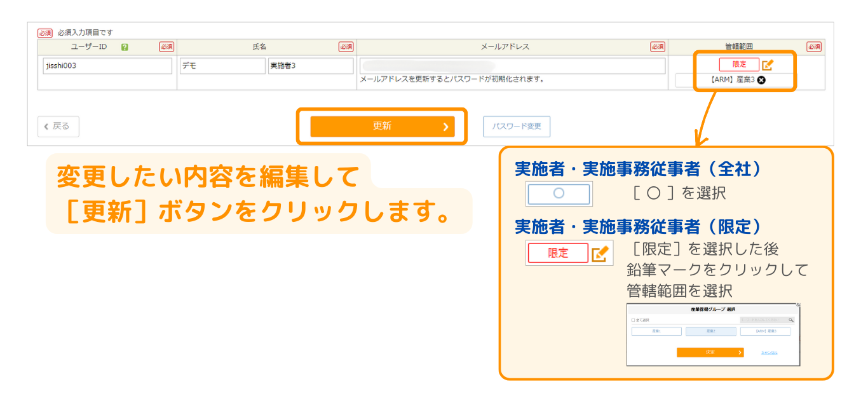This screenshot has height=398, width=868.
Task: Remove 【ARM】産業3 with the X icon
Action: [761, 80]
